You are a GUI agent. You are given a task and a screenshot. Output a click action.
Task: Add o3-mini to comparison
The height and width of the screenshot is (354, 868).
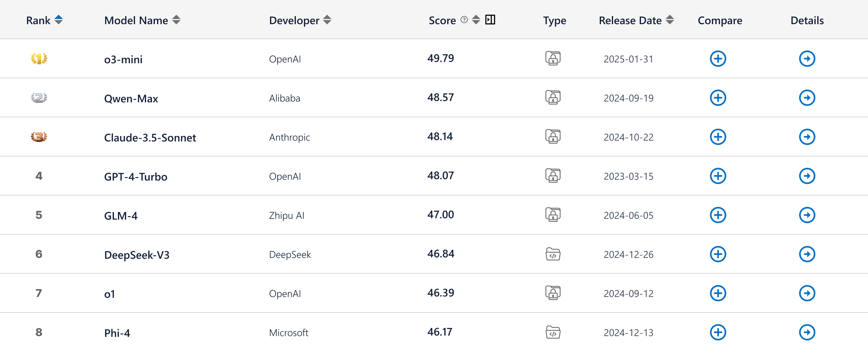coord(718,59)
